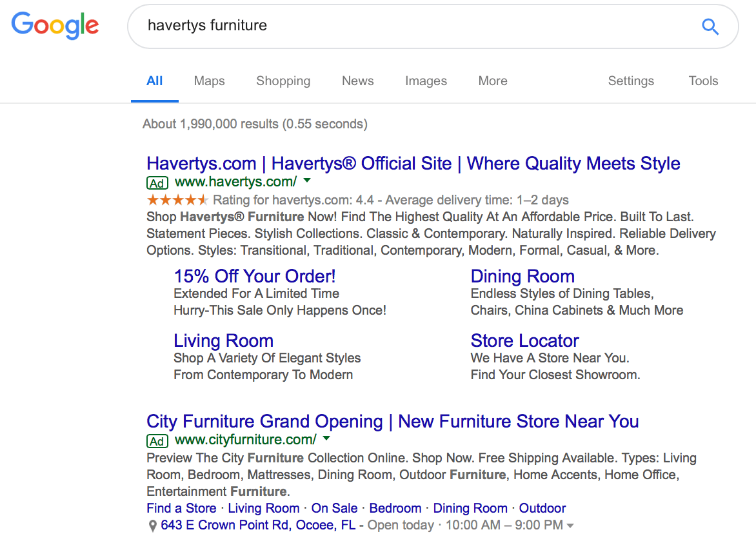Click the map pin icon by Ocoee address
756x552 pixels.
152,526
